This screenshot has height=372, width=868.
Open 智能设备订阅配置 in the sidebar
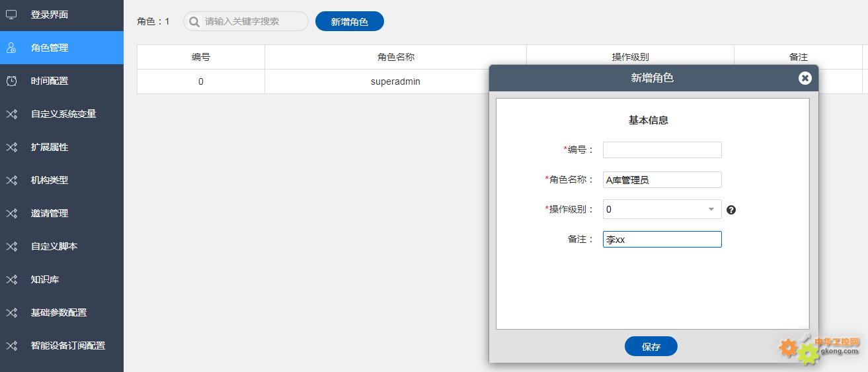point(61,346)
